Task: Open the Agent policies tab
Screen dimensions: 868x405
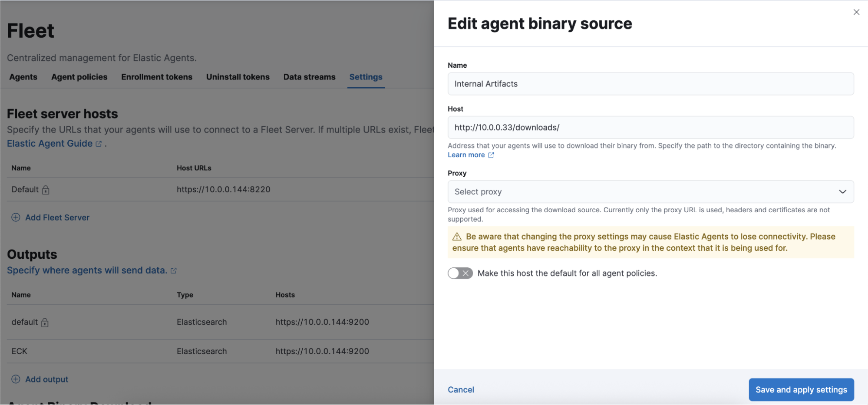Action: click(x=79, y=77)
